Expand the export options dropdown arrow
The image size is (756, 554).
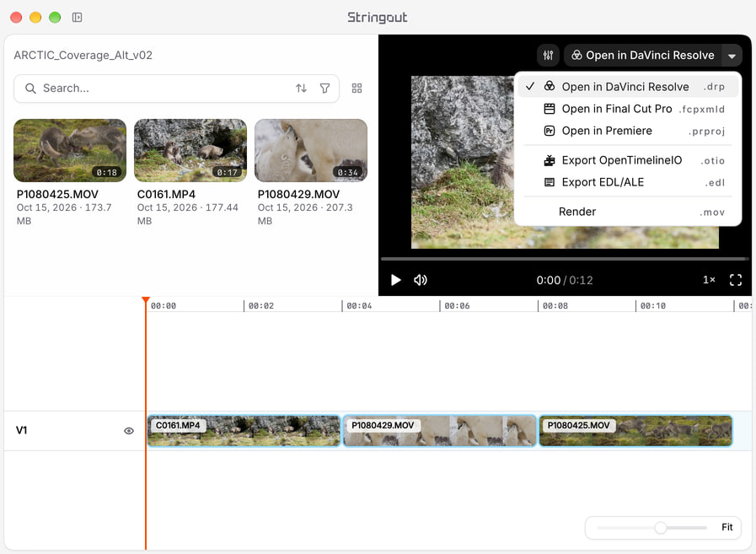[x=732, y=56]
